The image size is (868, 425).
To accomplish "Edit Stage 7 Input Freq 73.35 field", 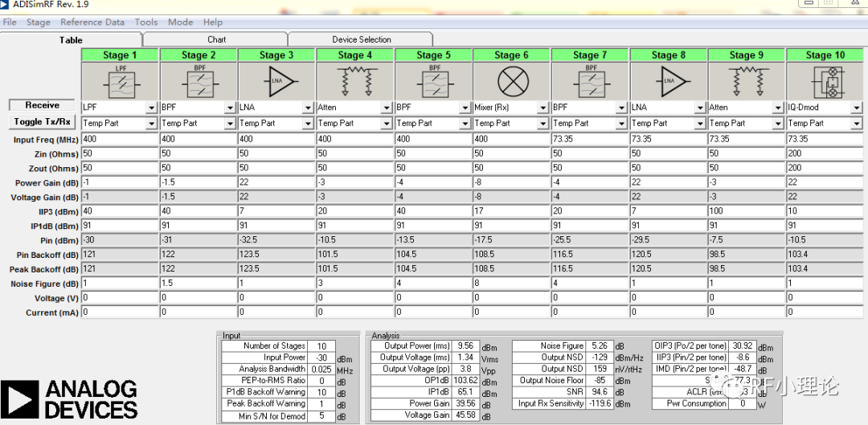I will [590, 139].
